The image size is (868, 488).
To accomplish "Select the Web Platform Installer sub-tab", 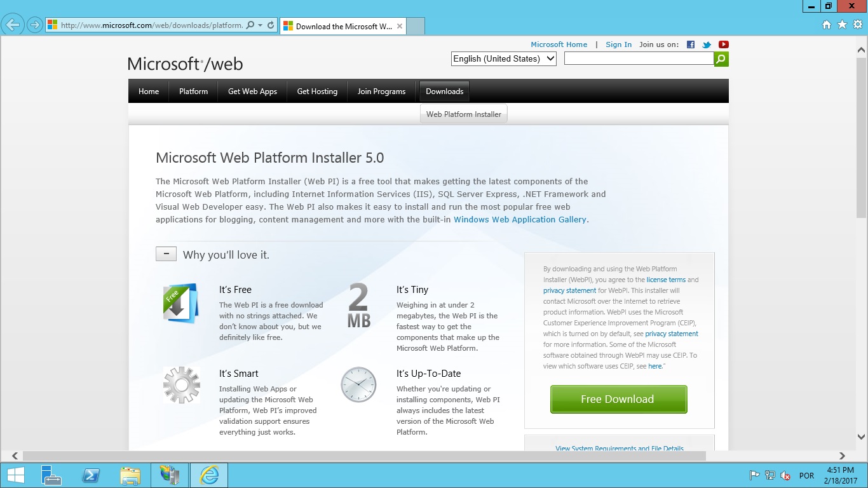I will (x=464, y=114).
